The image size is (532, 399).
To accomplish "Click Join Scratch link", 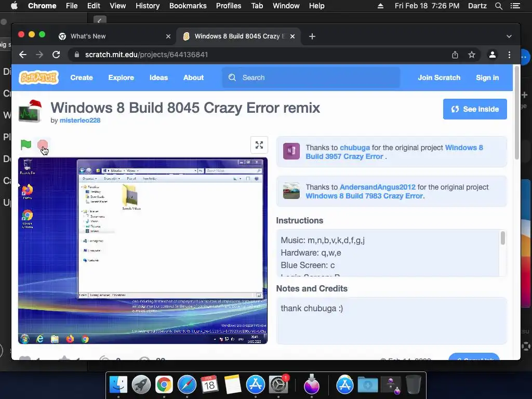I will [439, 78].
